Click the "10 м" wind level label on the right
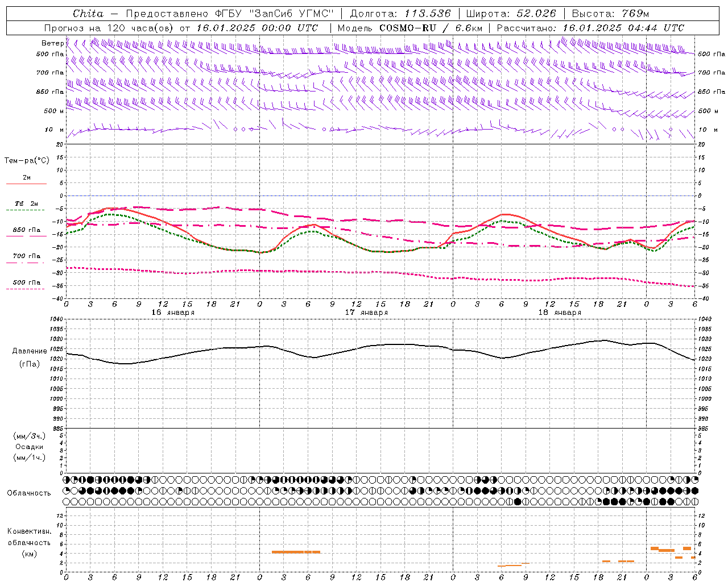728x582 pixels. pos(708,130)
